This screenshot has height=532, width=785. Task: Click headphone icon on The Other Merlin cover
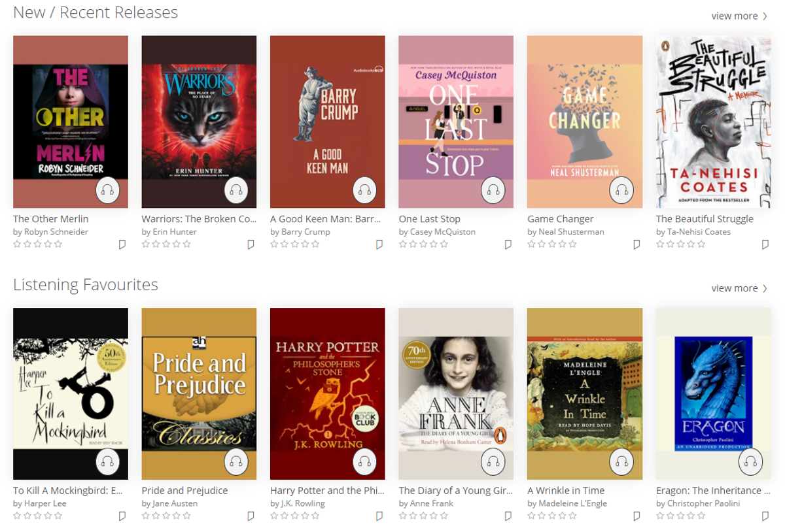click(x=108, y=190)
